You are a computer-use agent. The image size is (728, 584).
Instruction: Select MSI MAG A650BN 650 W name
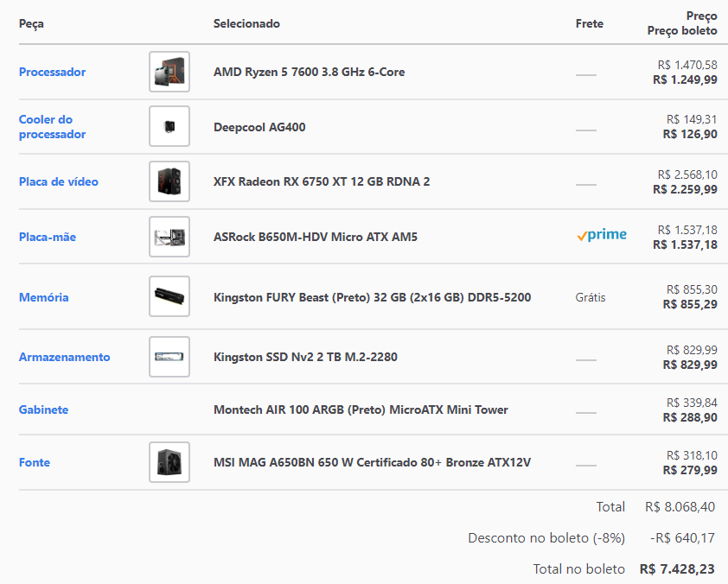373,462
